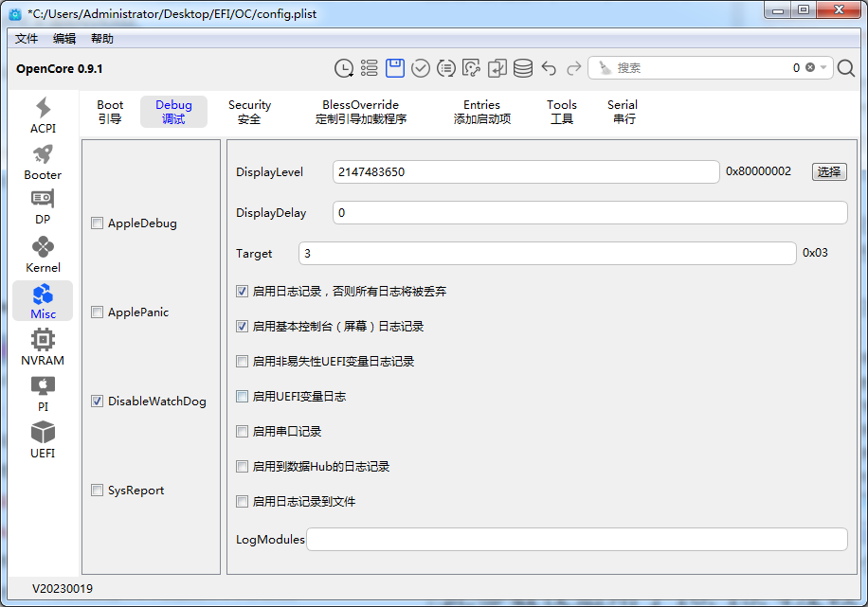Click the undo arrow icon
The height and width of the screenshot is (607, 868).
(549, 68)
